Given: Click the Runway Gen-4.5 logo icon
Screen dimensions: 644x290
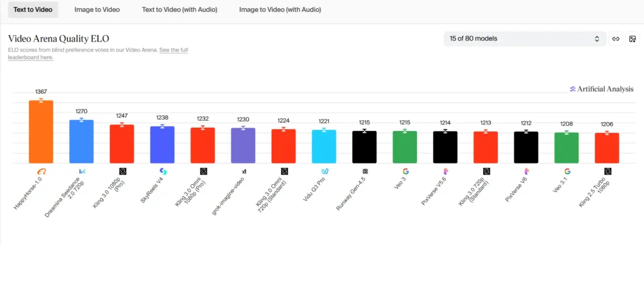Looking at the screenshot, I should [x=365, y=171].
